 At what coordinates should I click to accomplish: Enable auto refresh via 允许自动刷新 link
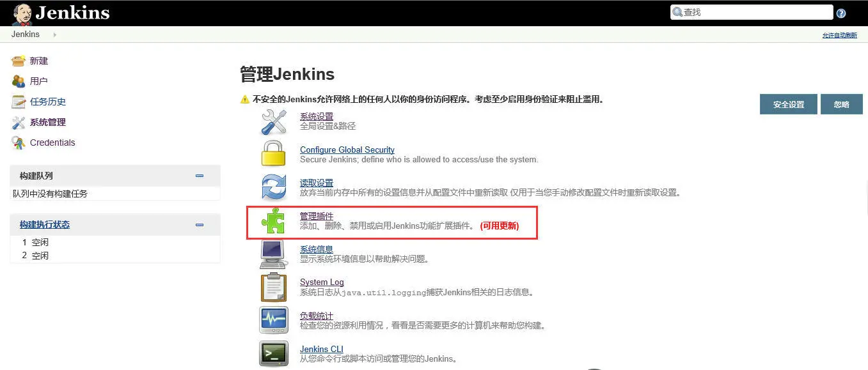839,36
